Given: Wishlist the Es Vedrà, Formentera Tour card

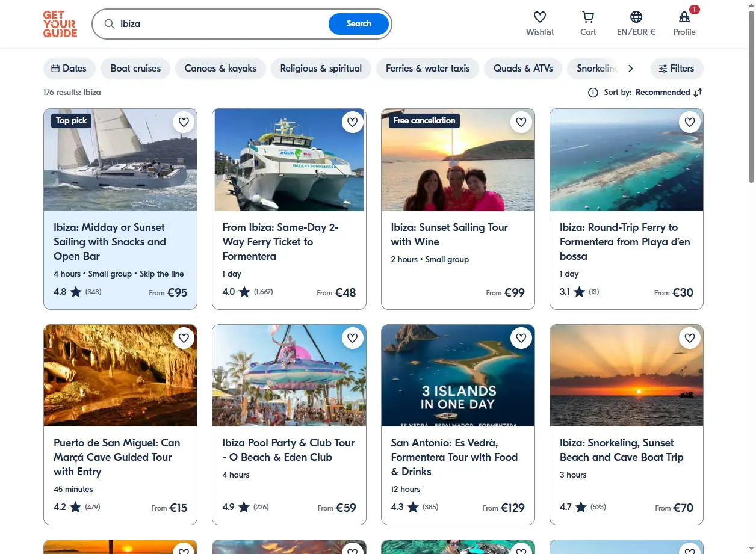Looking at the screenshot, I should tap(521, 339).
